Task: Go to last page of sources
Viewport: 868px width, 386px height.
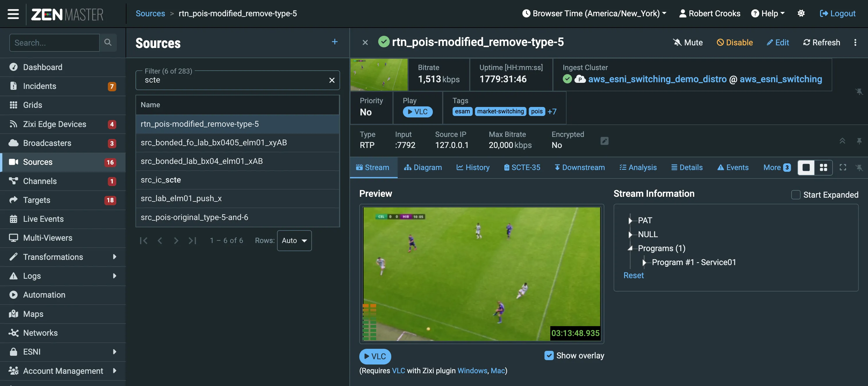Action: click(192, 240)
